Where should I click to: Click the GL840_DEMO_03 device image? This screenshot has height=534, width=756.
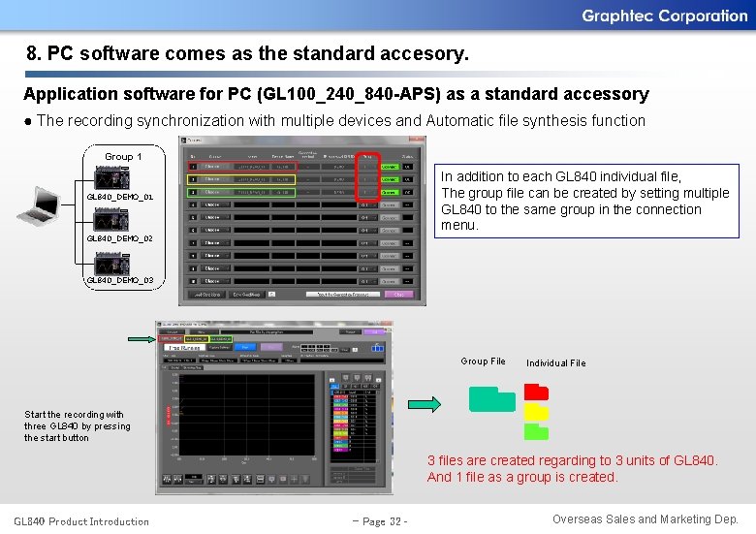(x=111, y=263)
